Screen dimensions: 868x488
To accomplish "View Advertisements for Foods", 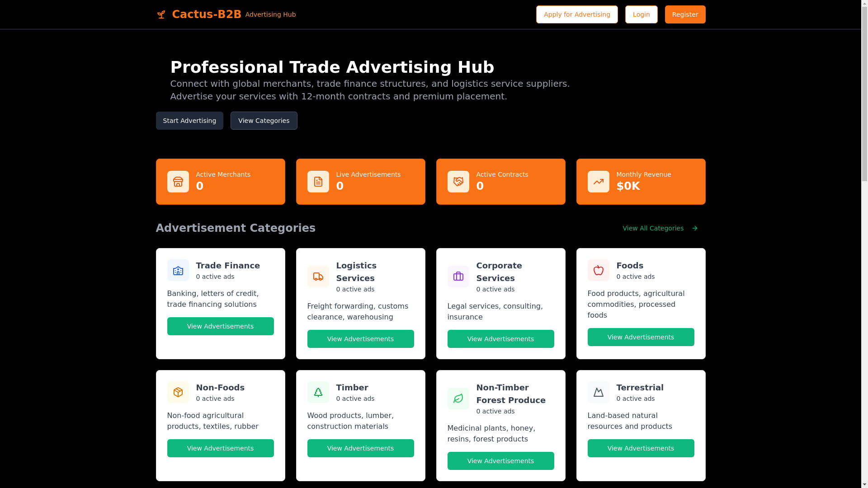I will click(x=641, y=337).
